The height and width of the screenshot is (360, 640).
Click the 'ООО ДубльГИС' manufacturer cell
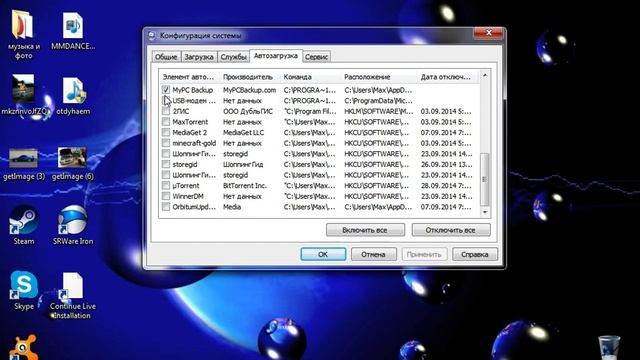pyautogui.click(x=248, y=111)
